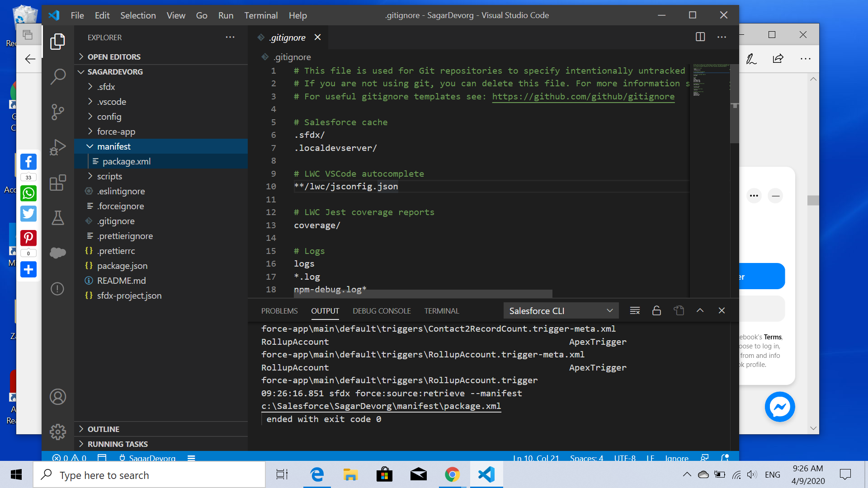Viewport: 868px width, 488px height.
Task: Open sfdx-project.json file
Action: (x=161, y=296)
